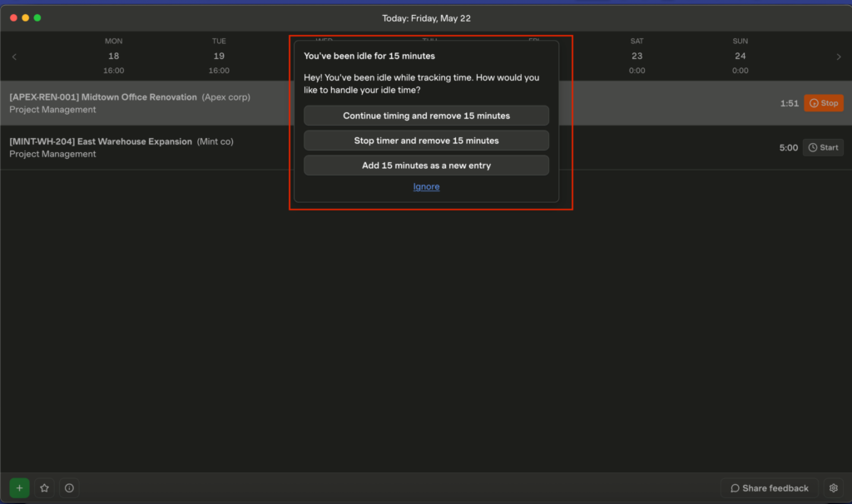Select the East Warehouse Expansion entry text

pos(121,148)
